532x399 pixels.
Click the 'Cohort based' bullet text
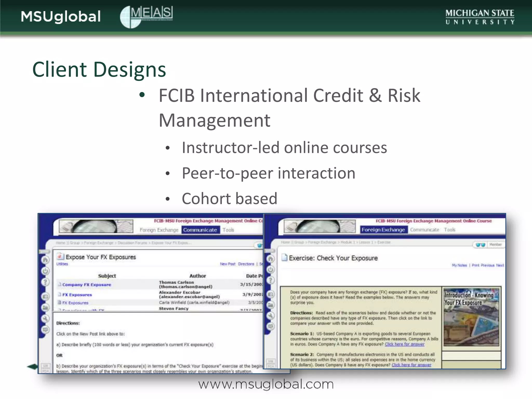click(230, 199)
